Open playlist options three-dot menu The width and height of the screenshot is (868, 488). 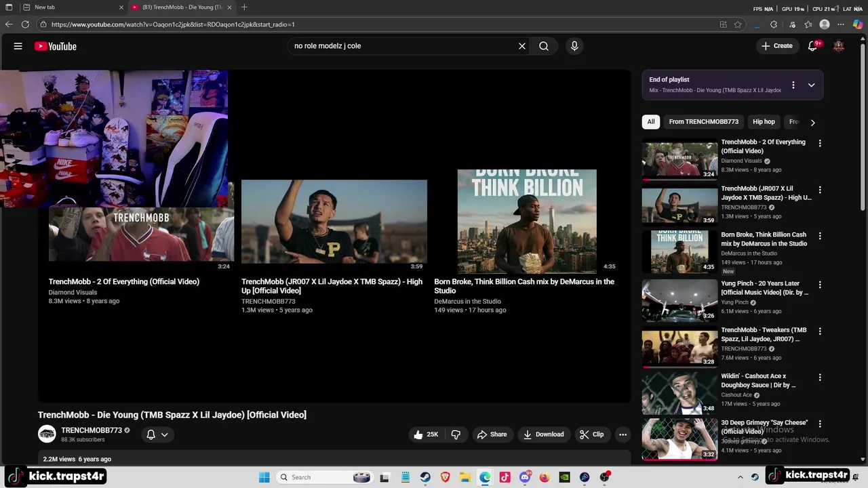pos(793,85)
